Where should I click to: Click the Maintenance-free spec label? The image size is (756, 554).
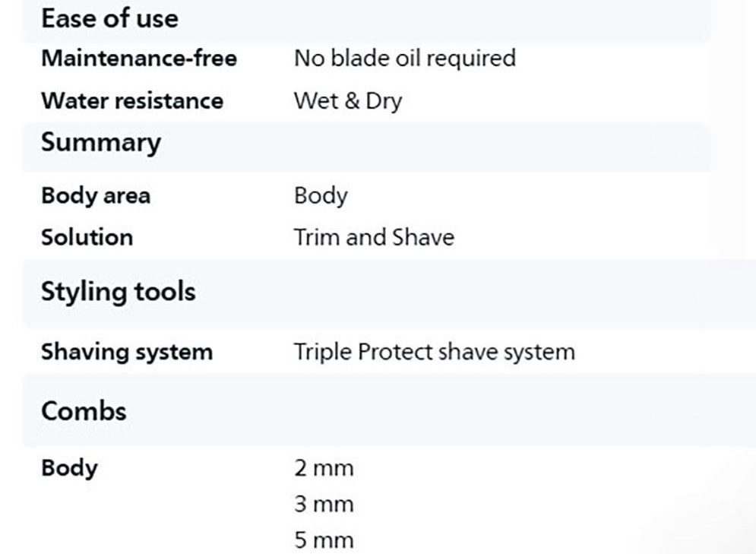tap(138, 59)
